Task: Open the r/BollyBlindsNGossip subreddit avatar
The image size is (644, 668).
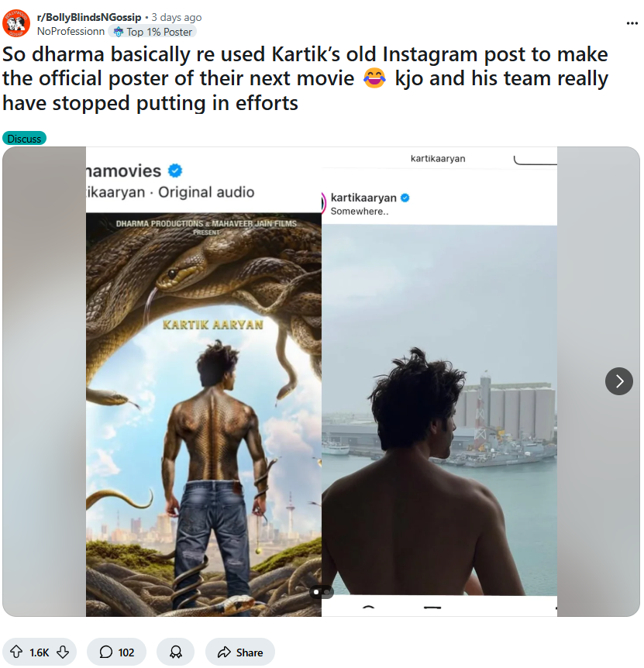Action: pyautogui.click(x=16, y=24)
